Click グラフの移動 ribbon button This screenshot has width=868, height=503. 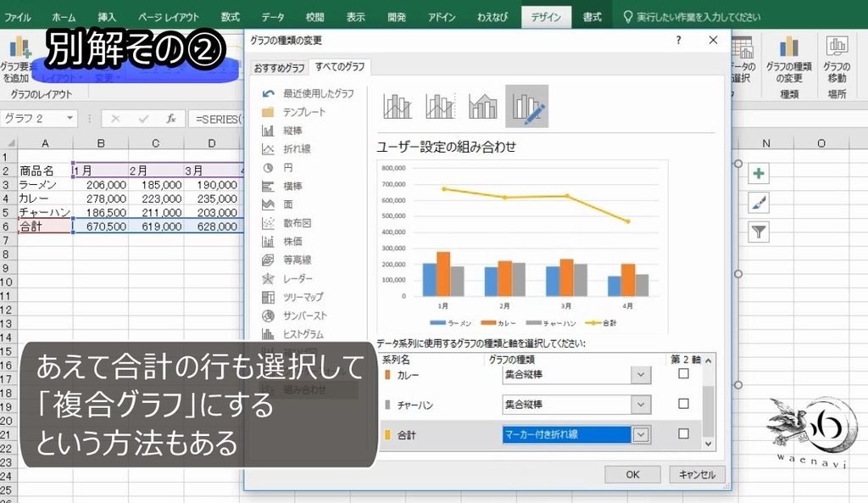coord(837,61)
